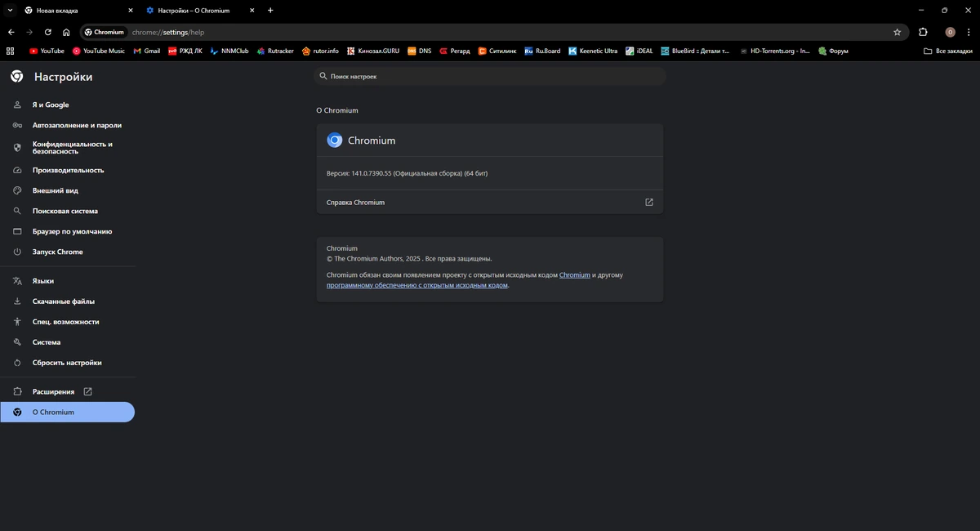The image size is (980, 531).
Task: Open the Ru.Board bookmark
Action: [542, 51]
